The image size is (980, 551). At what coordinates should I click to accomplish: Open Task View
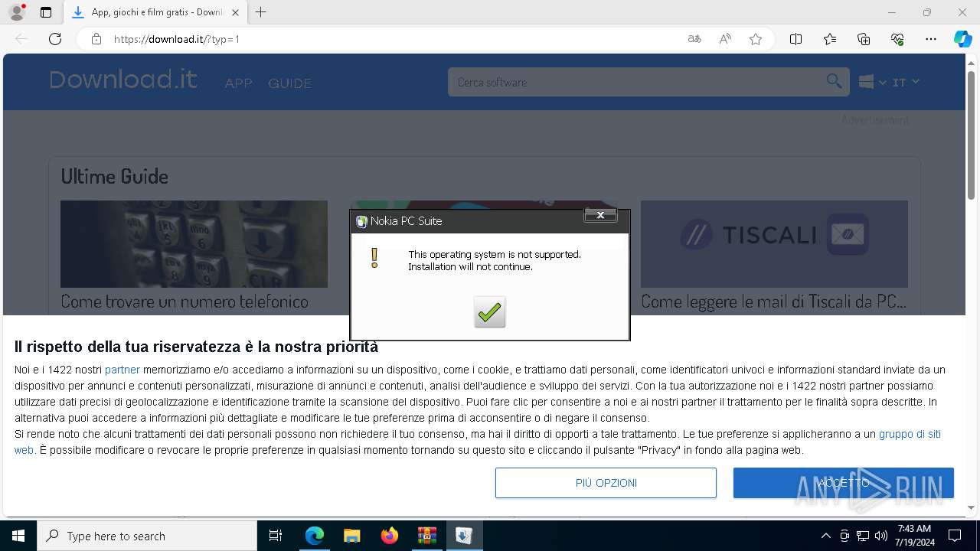(x=276, y=536)
